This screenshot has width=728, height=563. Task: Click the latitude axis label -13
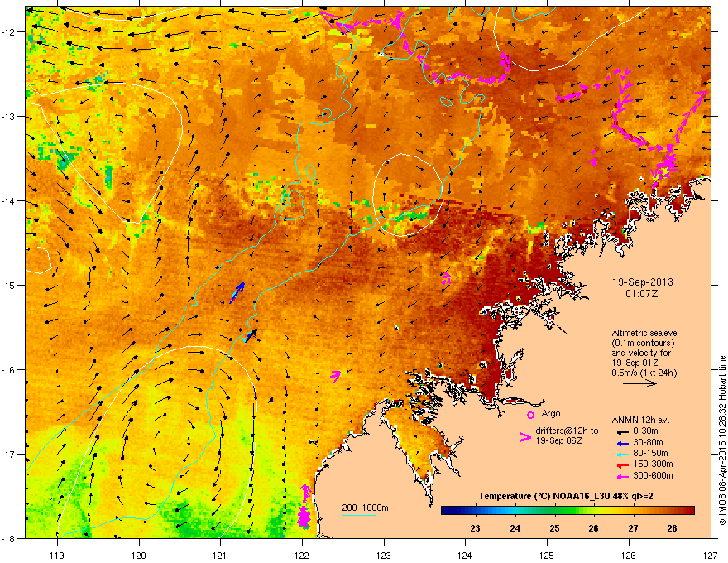[x=8, y=116]
